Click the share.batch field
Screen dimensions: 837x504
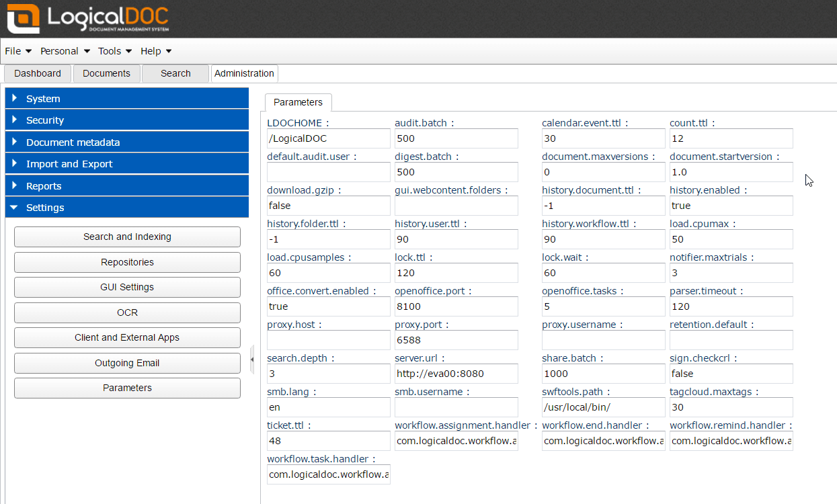(x=603, y=374)
